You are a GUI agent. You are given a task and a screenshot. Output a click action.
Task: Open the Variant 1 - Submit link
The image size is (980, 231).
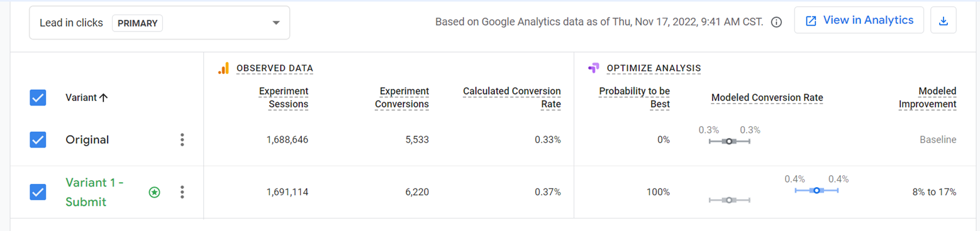[x=95, y=192]
